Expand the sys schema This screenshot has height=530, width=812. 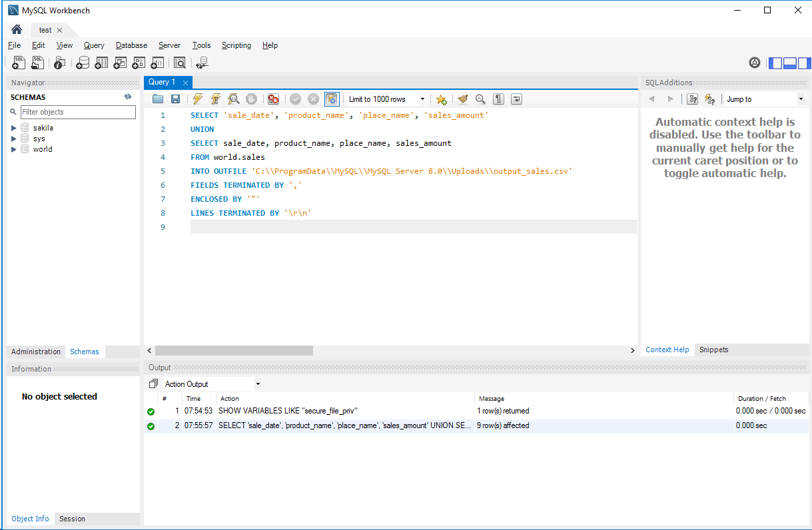tap(14, 138)
